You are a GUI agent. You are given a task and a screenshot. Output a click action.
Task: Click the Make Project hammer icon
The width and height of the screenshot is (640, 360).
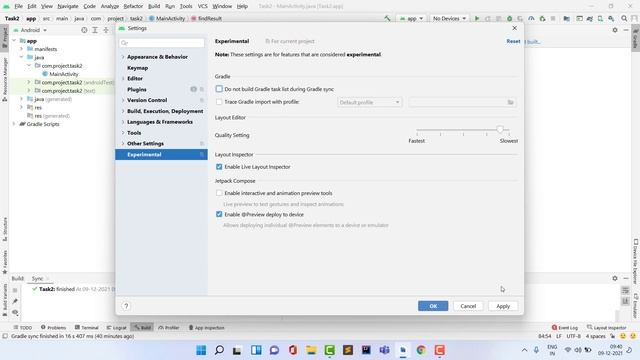tap(387, 18)
